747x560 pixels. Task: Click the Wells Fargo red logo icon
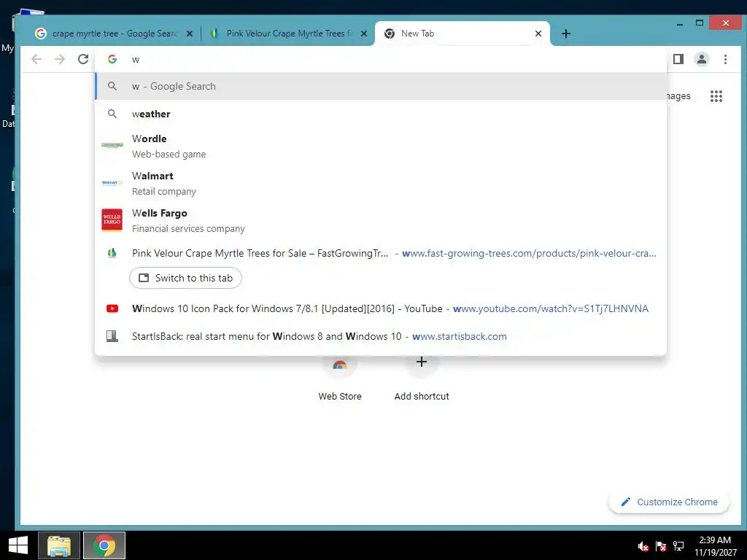point(112,220)
